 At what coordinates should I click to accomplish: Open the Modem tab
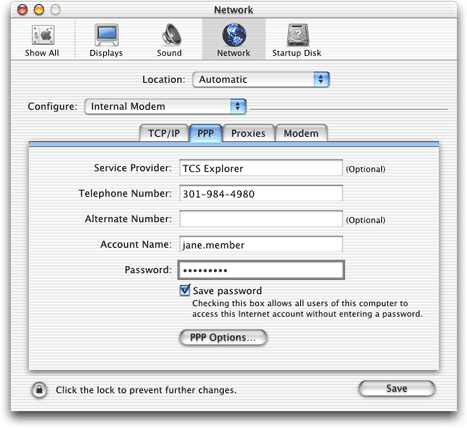pos(301,133)
